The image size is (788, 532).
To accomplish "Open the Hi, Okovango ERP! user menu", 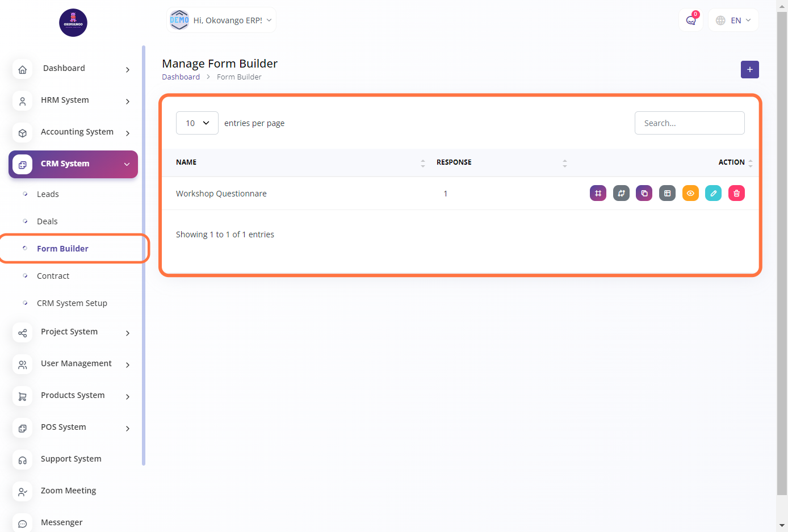I will [221, 20].
